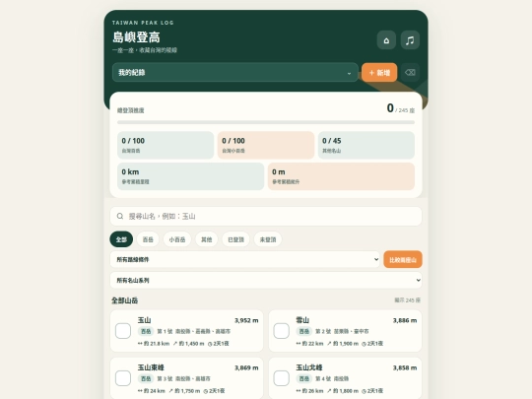Switch to the 已登頂 filter
The height and width of the screenshot is (399, 532).
[235, 239]
